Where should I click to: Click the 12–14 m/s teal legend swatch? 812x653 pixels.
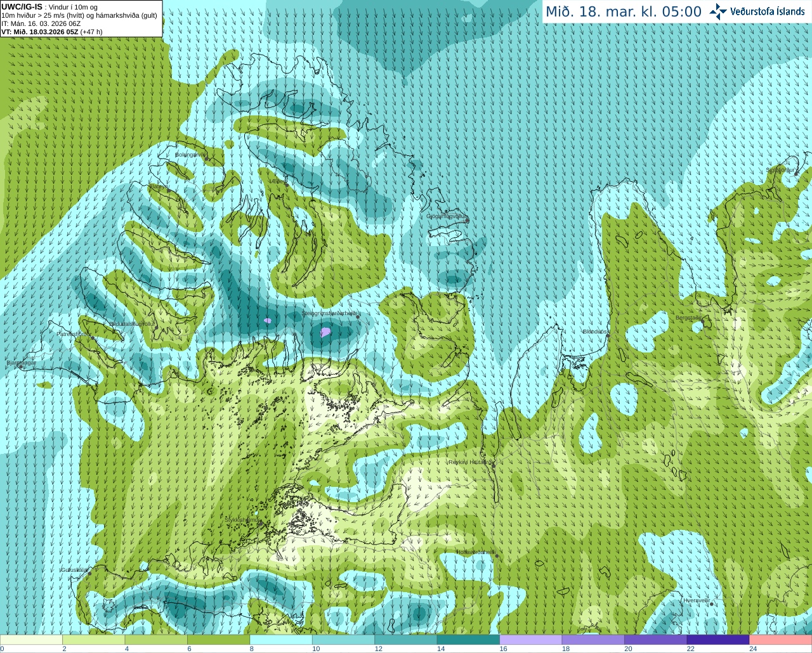click(x=407, y=640)
